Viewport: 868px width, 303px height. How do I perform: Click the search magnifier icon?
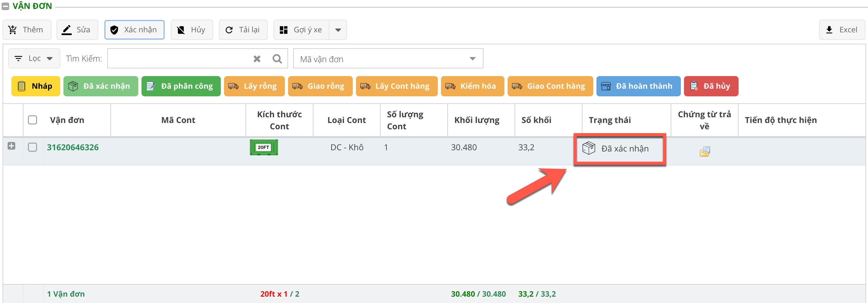[277, 59]
